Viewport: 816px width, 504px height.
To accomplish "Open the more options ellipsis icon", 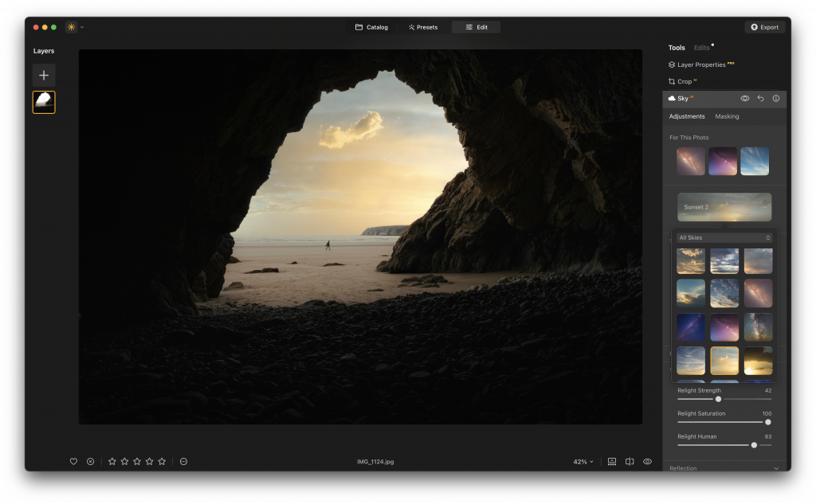I will (184, 461).
